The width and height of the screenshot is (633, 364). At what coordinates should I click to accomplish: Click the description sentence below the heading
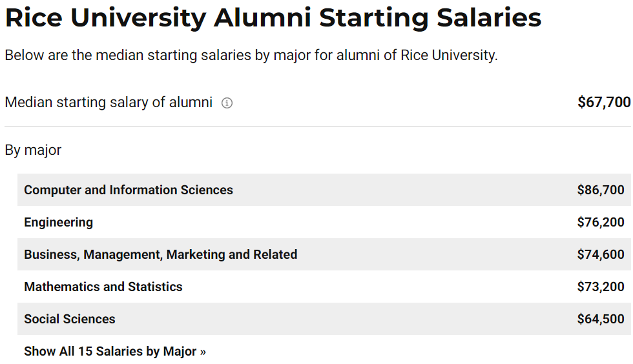click(x=251, y=56)
